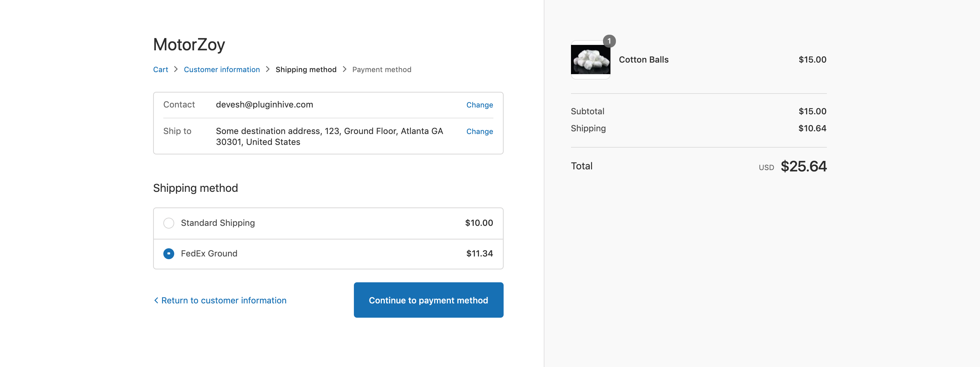Click the Cotton Balls product name

tap(644, 60)
